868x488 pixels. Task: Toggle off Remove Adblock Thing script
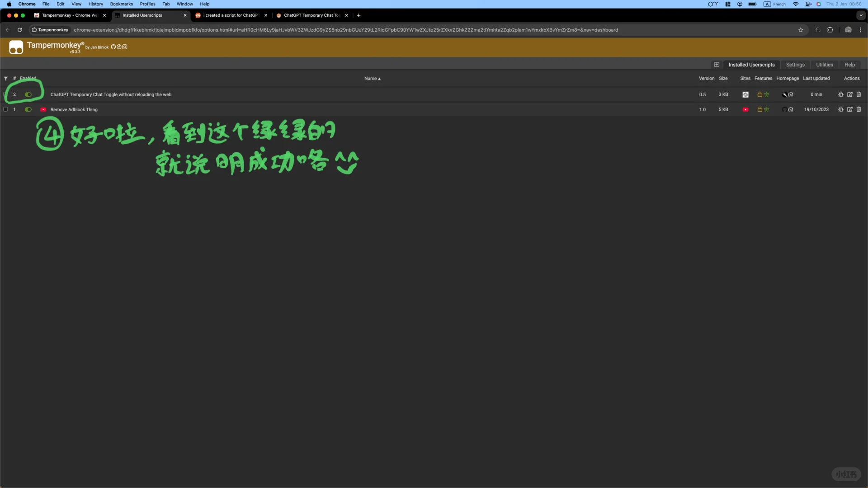click(28, 109)
